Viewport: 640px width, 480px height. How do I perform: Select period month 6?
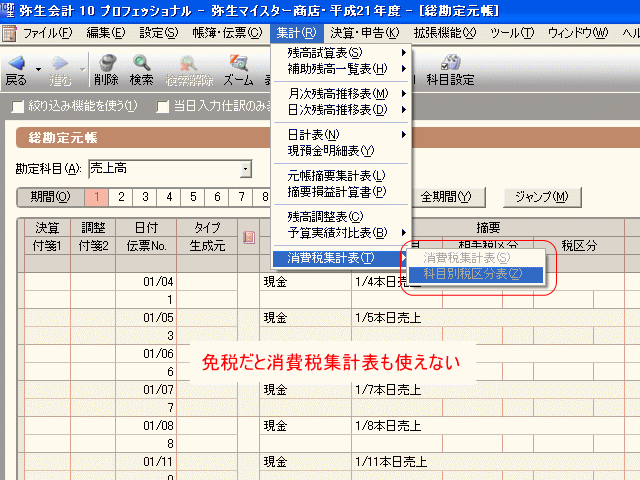(x=218, y=197)
